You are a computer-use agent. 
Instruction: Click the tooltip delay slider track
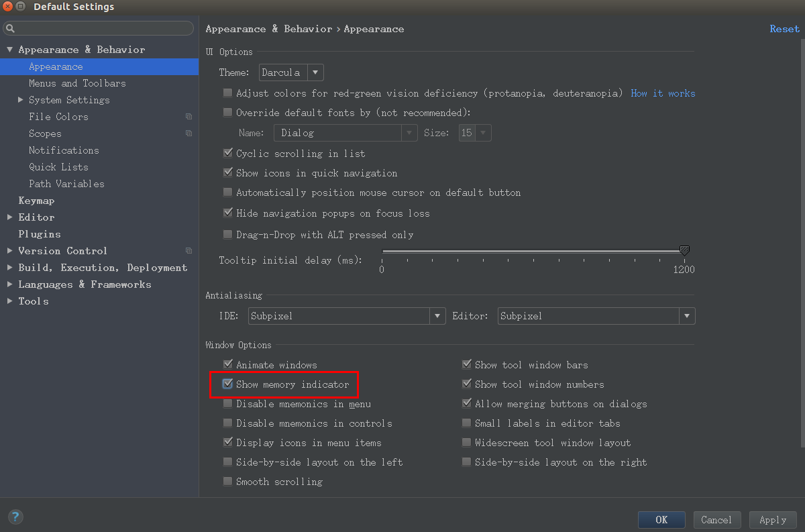(x=533, y=251)
